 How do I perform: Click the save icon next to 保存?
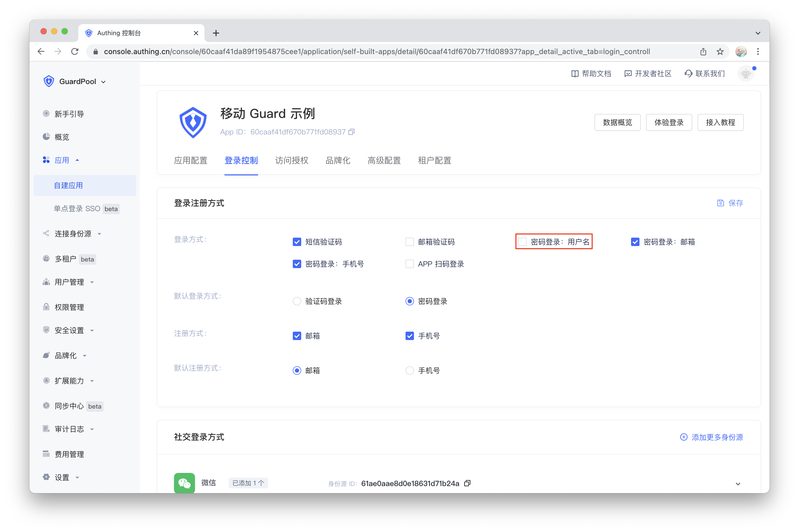click(x=720, y=203)
